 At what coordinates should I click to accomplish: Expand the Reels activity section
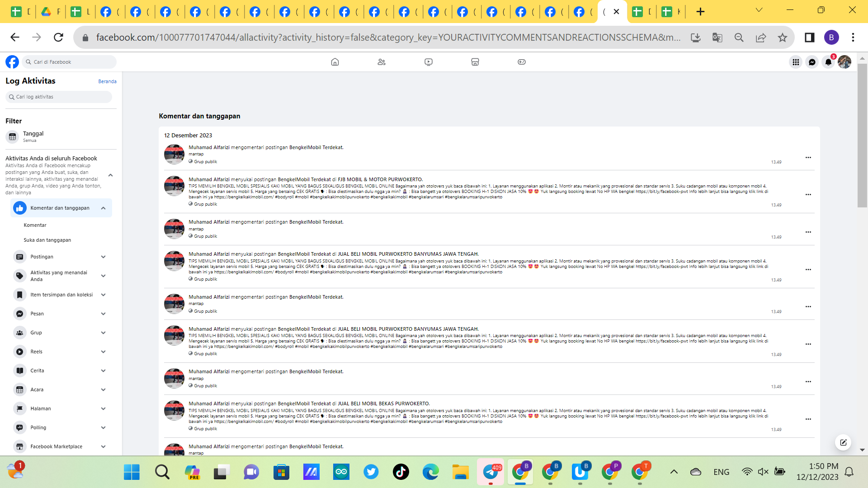(103, 352)
